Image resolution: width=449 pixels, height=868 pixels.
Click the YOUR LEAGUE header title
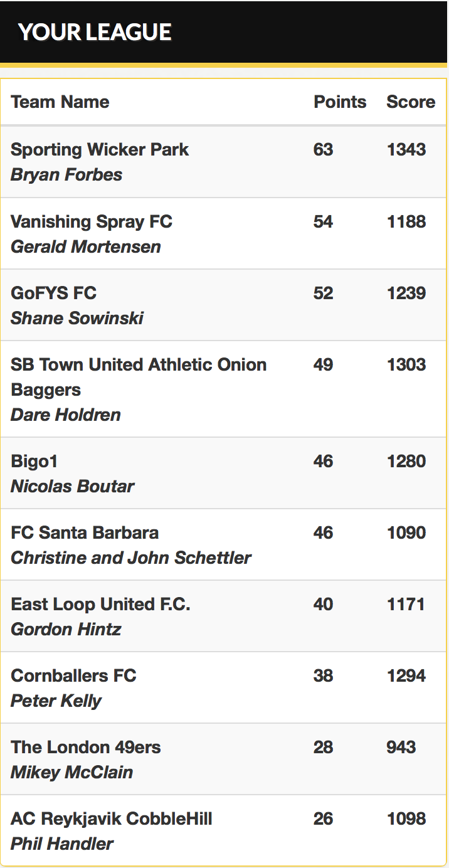click(x=95, y=32)
